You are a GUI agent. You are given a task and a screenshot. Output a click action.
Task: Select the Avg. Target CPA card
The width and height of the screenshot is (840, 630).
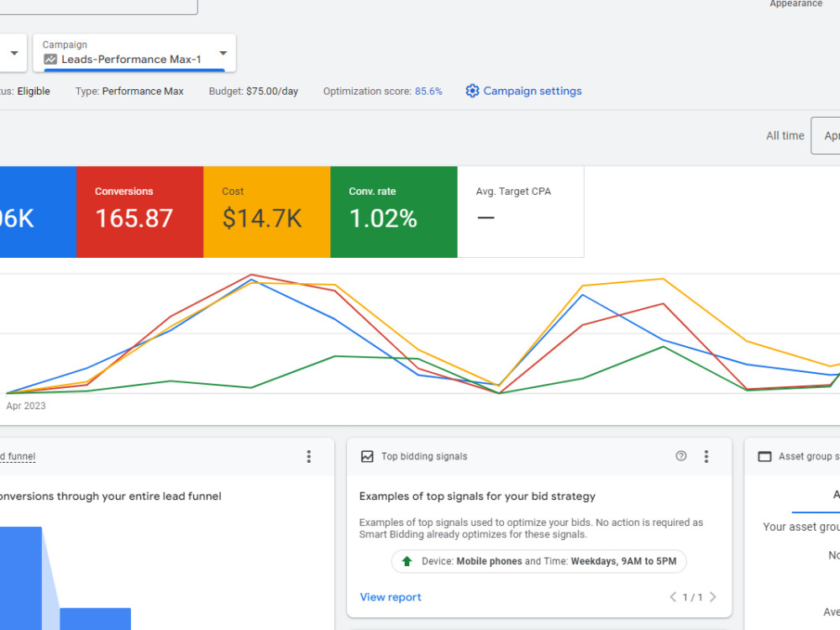(x=521, y=213)
